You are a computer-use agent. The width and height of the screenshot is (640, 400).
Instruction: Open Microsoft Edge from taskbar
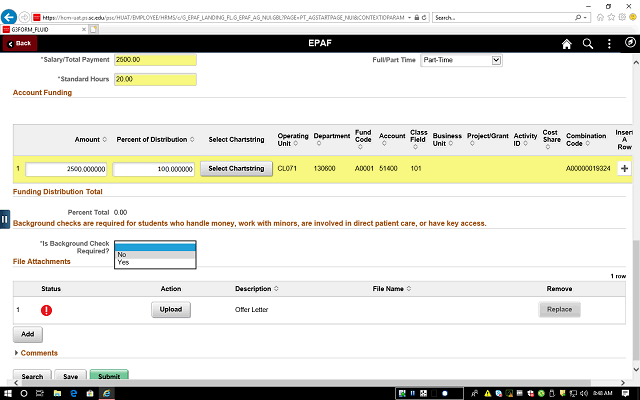point(74,393)
